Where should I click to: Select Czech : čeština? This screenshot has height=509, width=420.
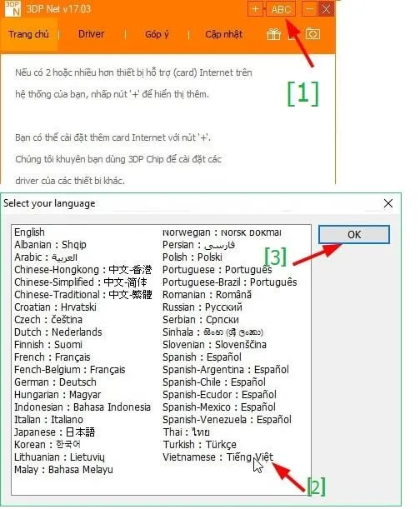tap(48, 319)
